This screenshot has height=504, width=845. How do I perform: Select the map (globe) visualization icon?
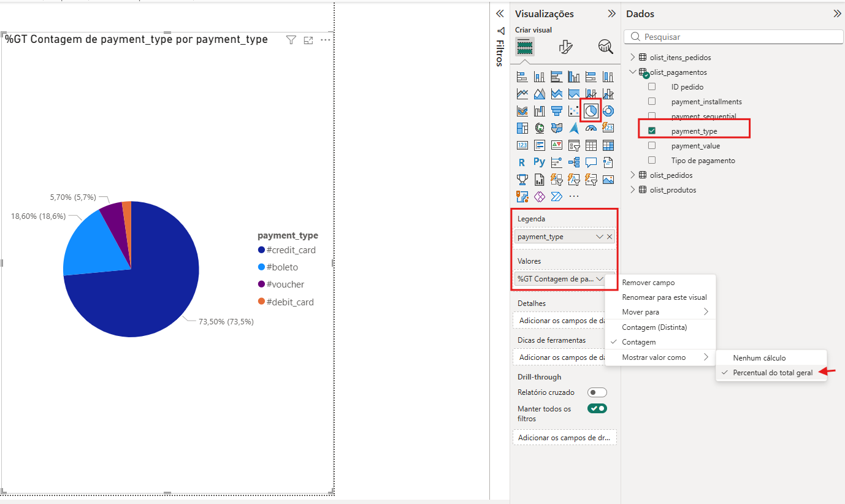click(x=540, y=128)
